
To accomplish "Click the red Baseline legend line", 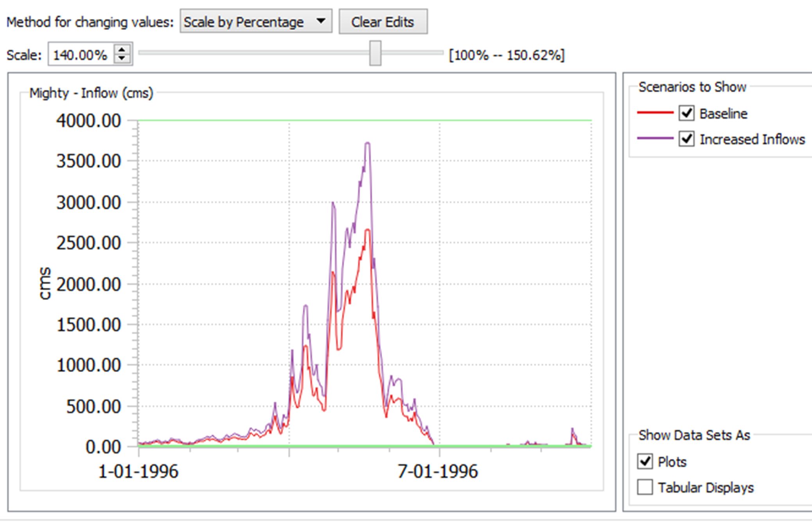I will coord(655,113).
